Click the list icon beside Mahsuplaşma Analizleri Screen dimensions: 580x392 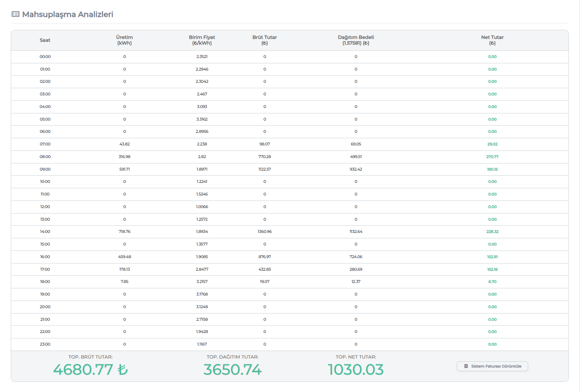15,14
